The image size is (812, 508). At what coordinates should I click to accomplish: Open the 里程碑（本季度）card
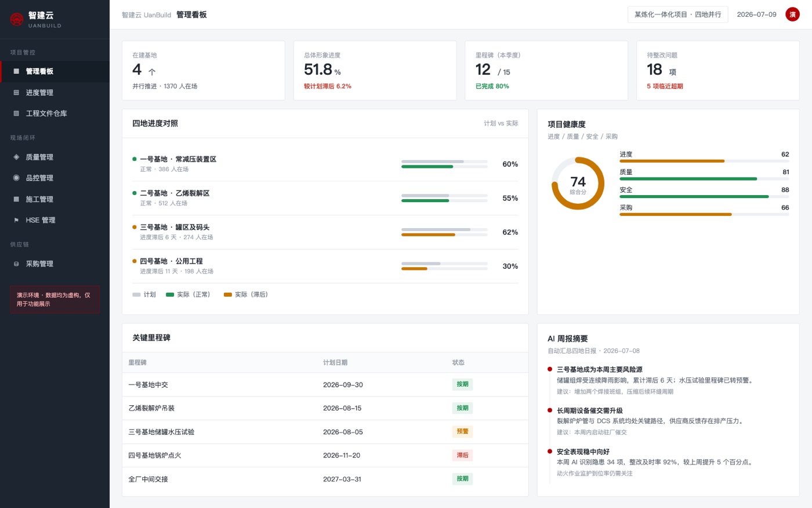tap(546, 70)
